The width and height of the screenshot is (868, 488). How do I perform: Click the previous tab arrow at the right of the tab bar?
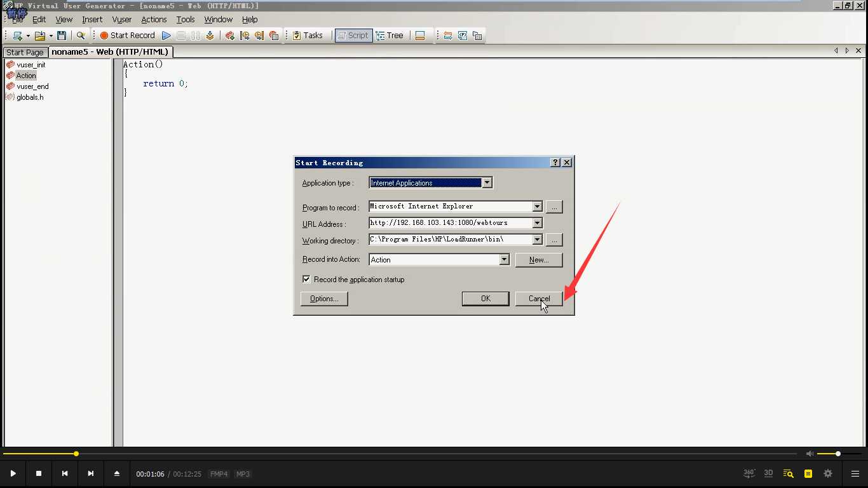pos(836,51)
